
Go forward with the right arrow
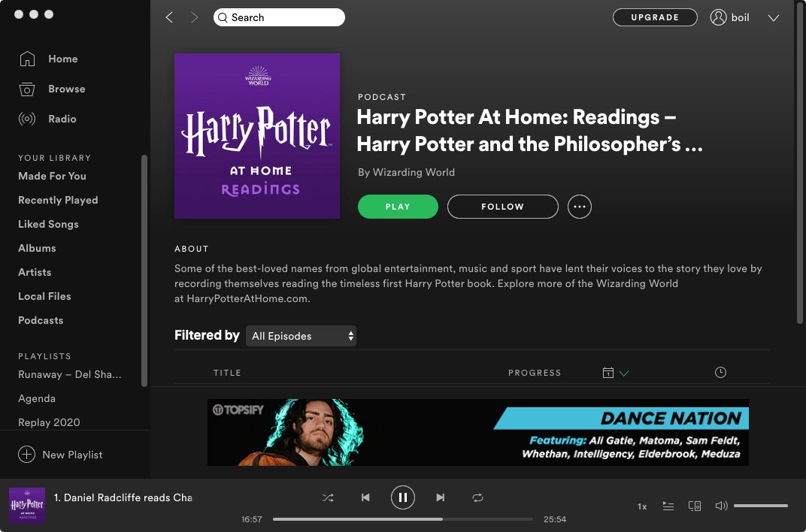(194, 17)
